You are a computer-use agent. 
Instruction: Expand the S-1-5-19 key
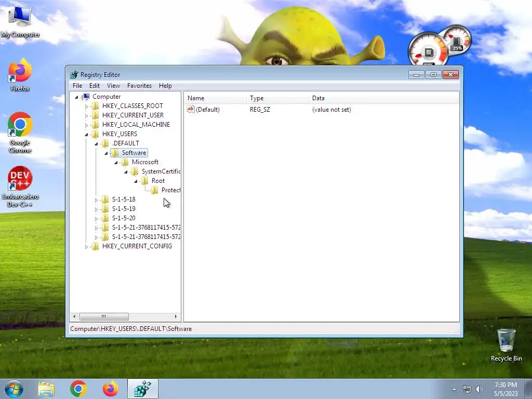point(96,209)
